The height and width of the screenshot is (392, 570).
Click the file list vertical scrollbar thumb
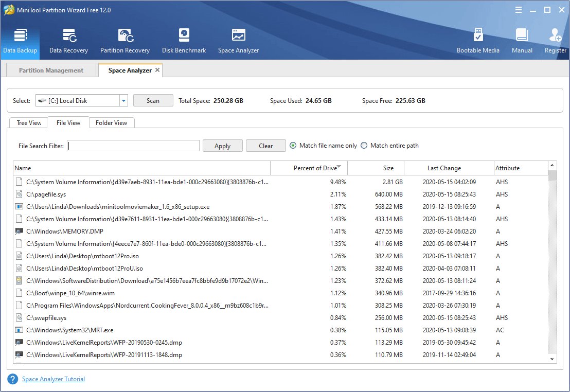click(552, 175)
